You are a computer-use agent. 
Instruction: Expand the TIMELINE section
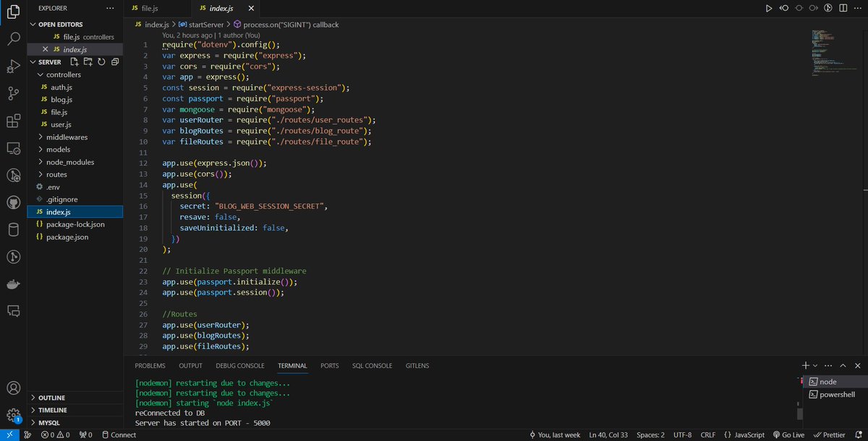pyautogui.click(x=75, y=410)
